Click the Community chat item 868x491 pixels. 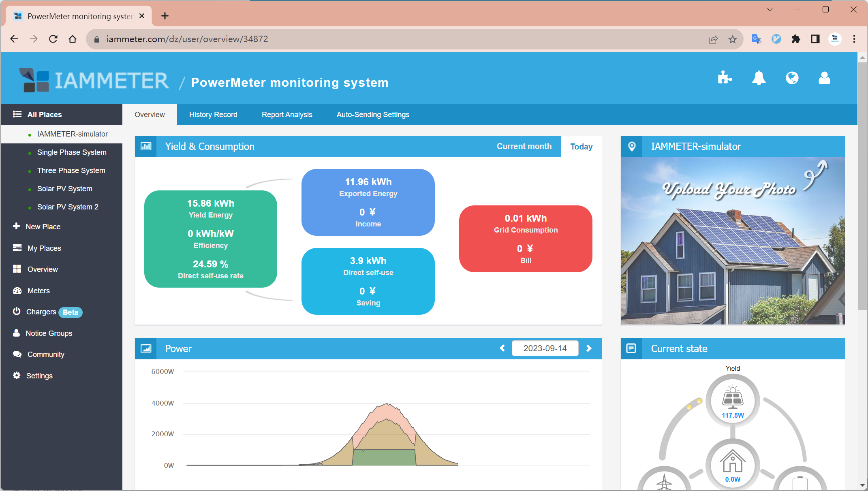click(45, 354)
